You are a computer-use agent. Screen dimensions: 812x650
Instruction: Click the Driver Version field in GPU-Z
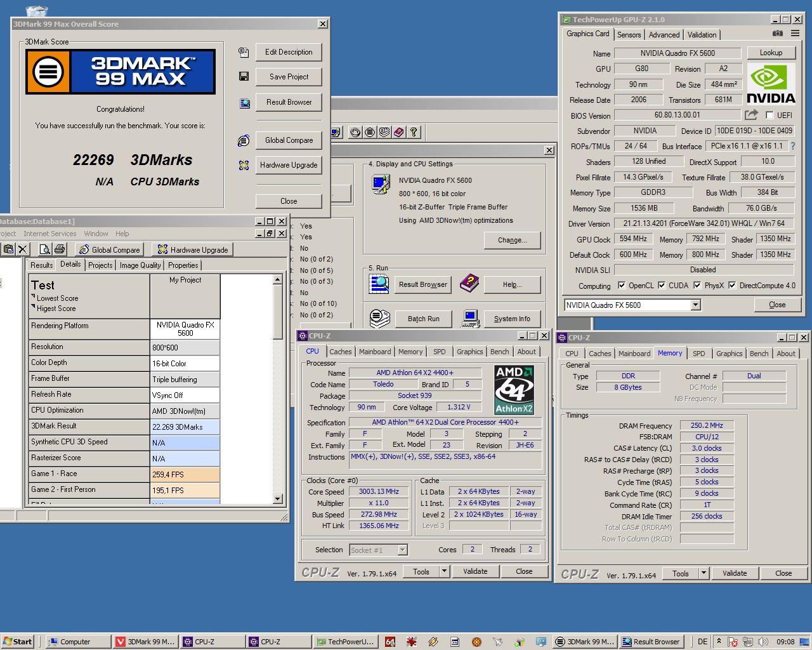[704, 223]
